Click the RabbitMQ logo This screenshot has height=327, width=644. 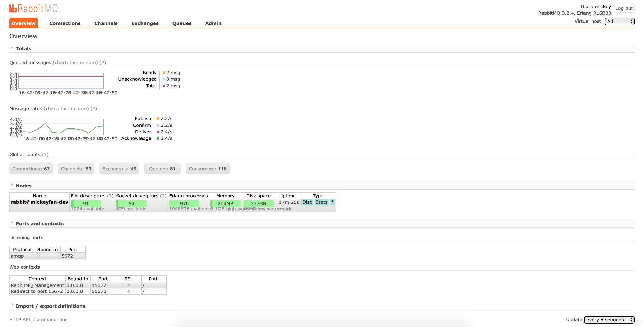[35, 8]
